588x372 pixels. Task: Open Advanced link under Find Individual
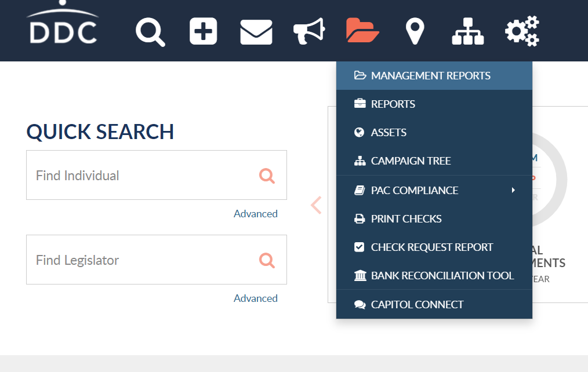(x=256, y=214)
